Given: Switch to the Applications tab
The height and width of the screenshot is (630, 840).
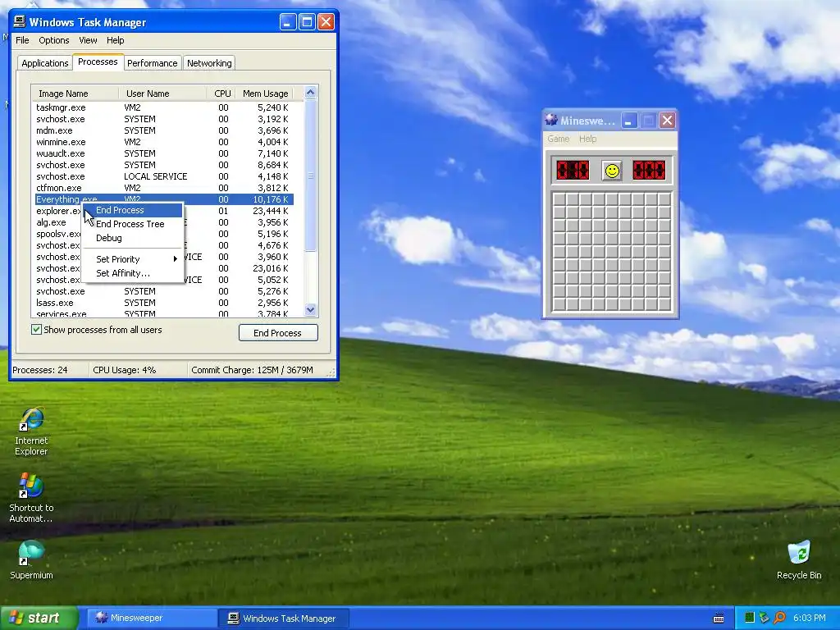Looking at the screenshot, I should [45, 63].
